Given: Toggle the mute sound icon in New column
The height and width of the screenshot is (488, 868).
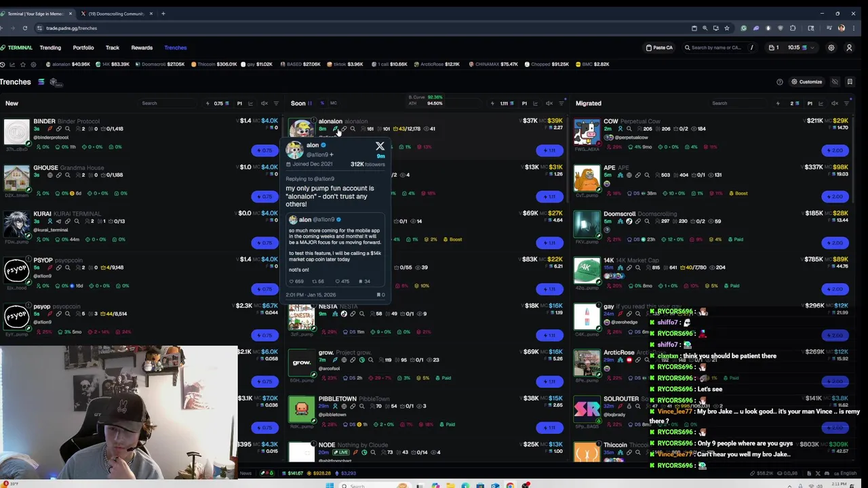Looking at the screenshot, I should (264, 103).
